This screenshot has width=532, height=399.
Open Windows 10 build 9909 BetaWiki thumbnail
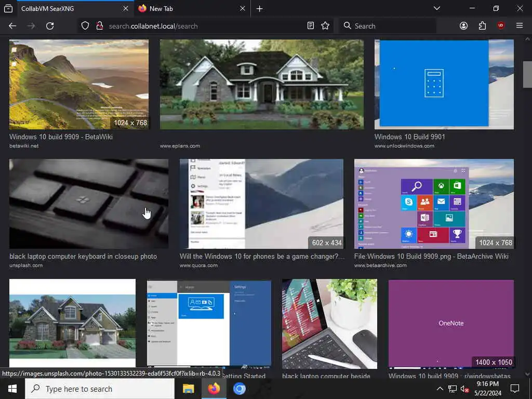tap(79, 85)
